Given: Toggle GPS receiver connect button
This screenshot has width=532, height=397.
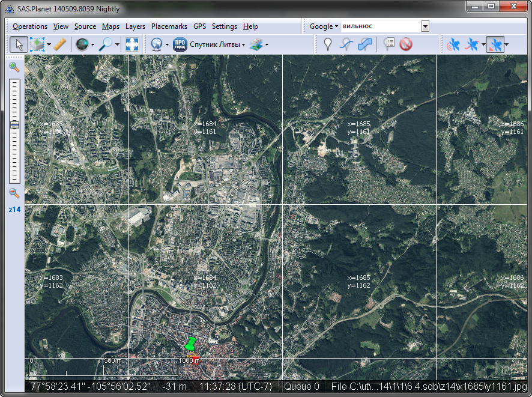Looking at the screenshot, I should [x=453, y=44].
